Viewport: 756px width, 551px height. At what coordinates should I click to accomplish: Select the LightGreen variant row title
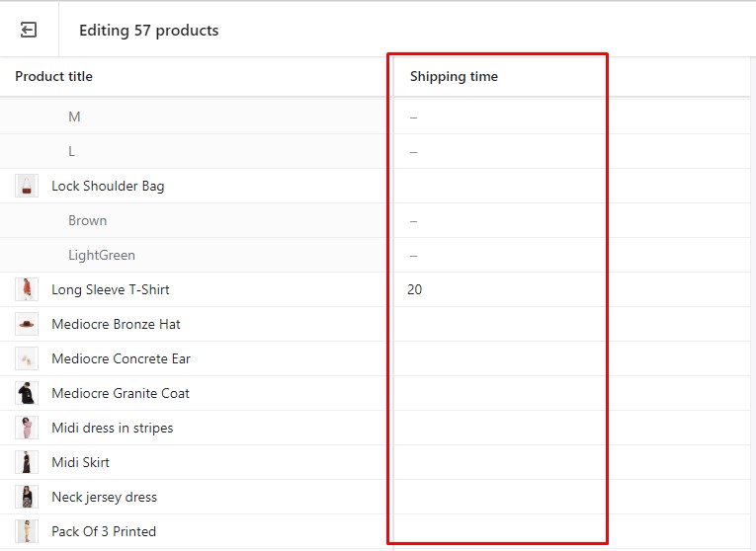coord(102,255)
